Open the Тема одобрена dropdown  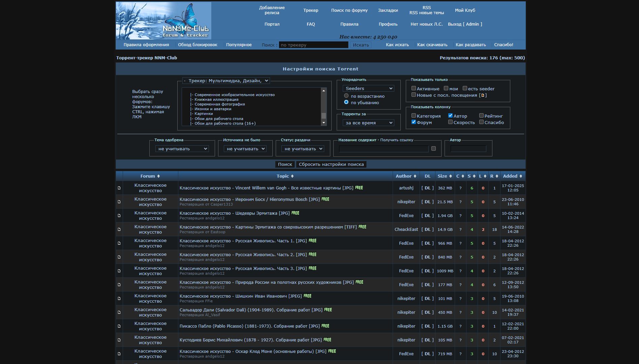(182, 149)
